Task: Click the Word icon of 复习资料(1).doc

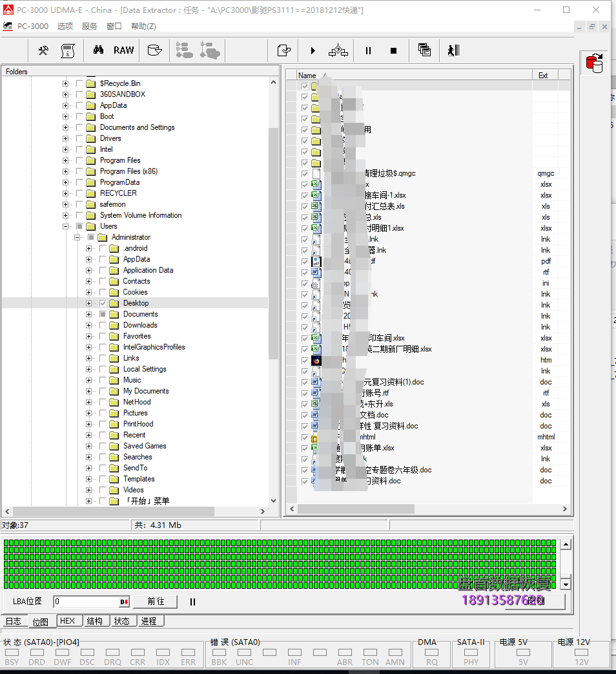Action: (316, 382)
